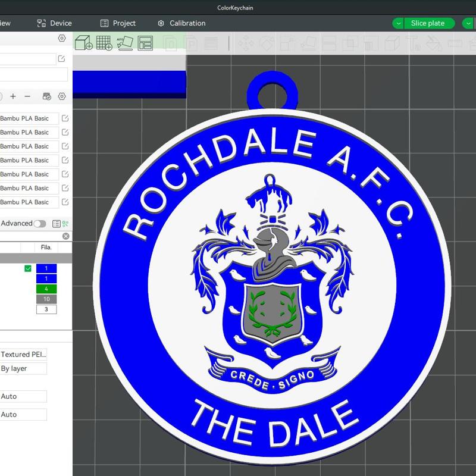The width and height of the screenshot is (476, 476).
Task: Open filament settings with the edit pencil icon
Action: [x=65, y=118]
